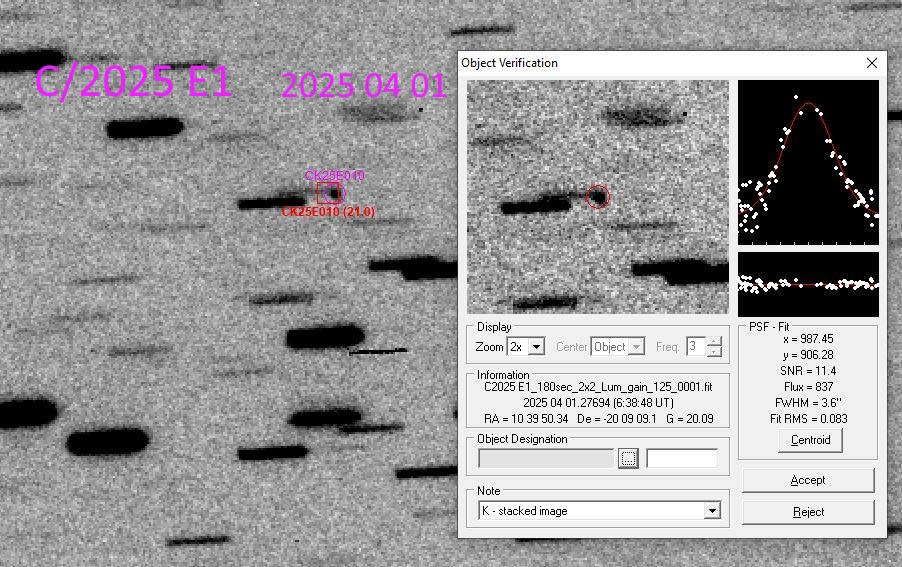Click the PSF residuals plot below the curve
The width and height of the screenshot is (902, 567).
[808, 284]
